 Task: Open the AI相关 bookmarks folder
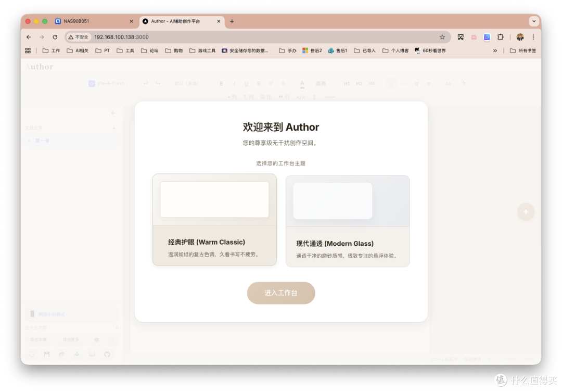[x=78, y=50]
